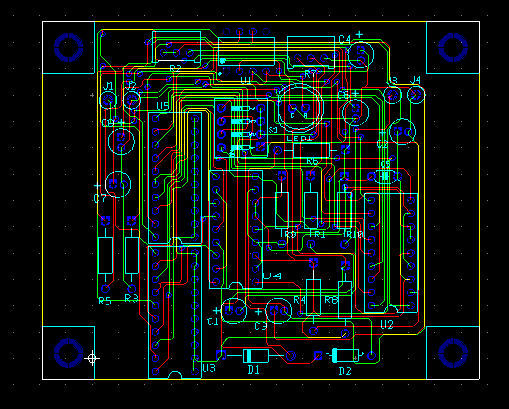Select the U2 DIP IC outline

pyautogui.click(x=391, y=253)
